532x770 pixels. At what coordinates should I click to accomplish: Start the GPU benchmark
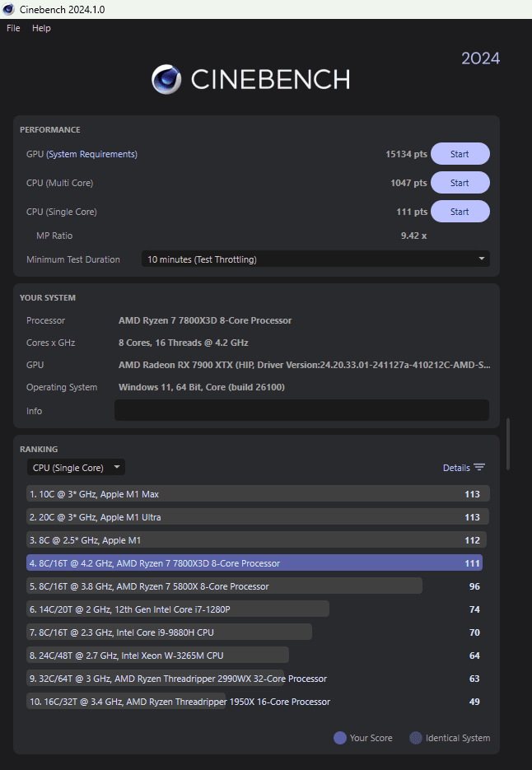pyautogui.click(x=460, y=154)
